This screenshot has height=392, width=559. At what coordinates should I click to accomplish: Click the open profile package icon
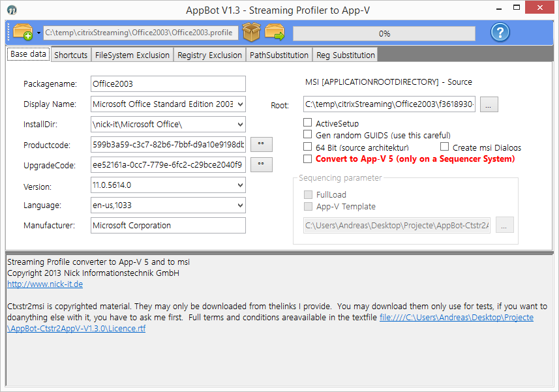(x=23, y=32)
